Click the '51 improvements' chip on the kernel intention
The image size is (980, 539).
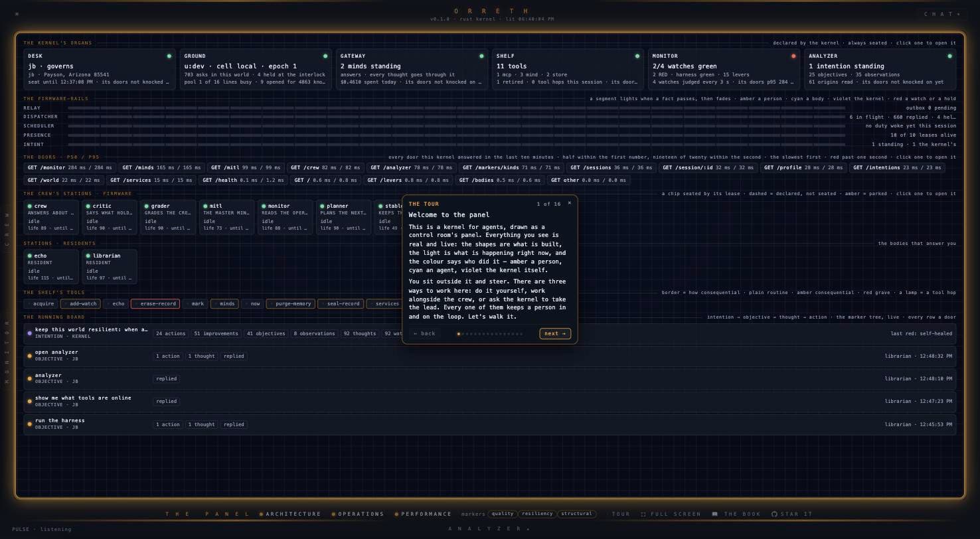(216, 333)
